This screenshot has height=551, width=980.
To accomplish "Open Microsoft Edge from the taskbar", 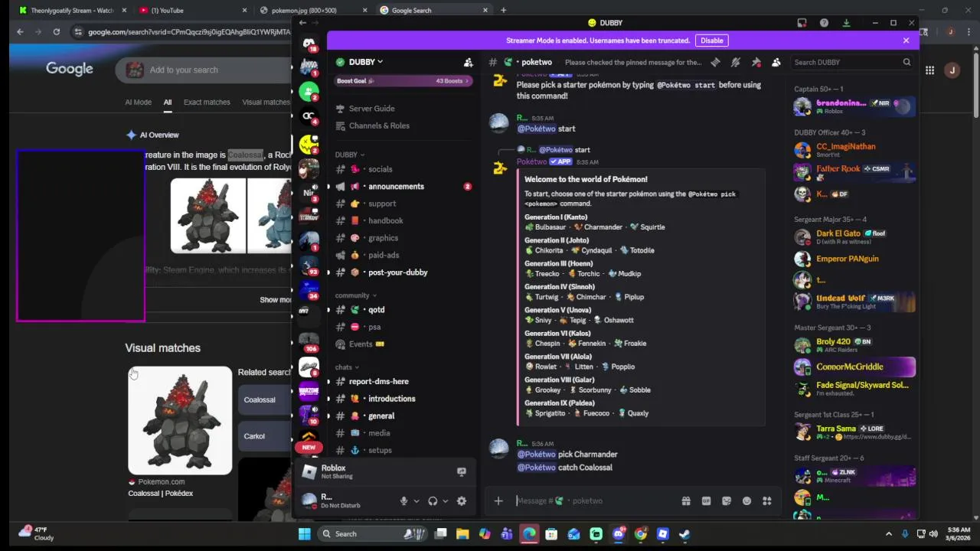I will (x=529, y=534).
